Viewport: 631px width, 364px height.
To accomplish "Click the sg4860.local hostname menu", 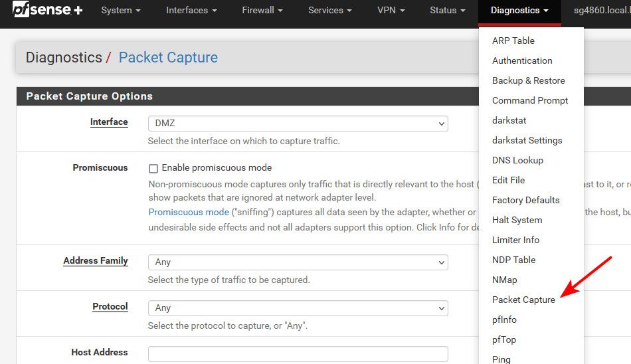I will point(602,11).
